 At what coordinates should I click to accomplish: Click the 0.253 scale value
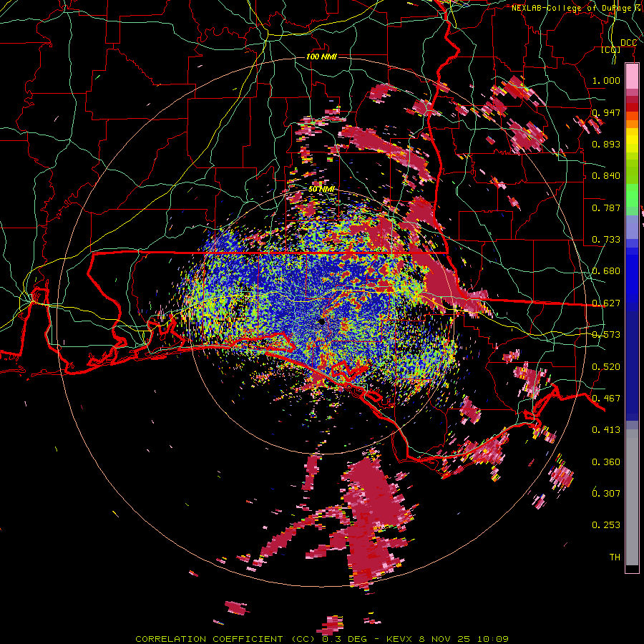606,525
